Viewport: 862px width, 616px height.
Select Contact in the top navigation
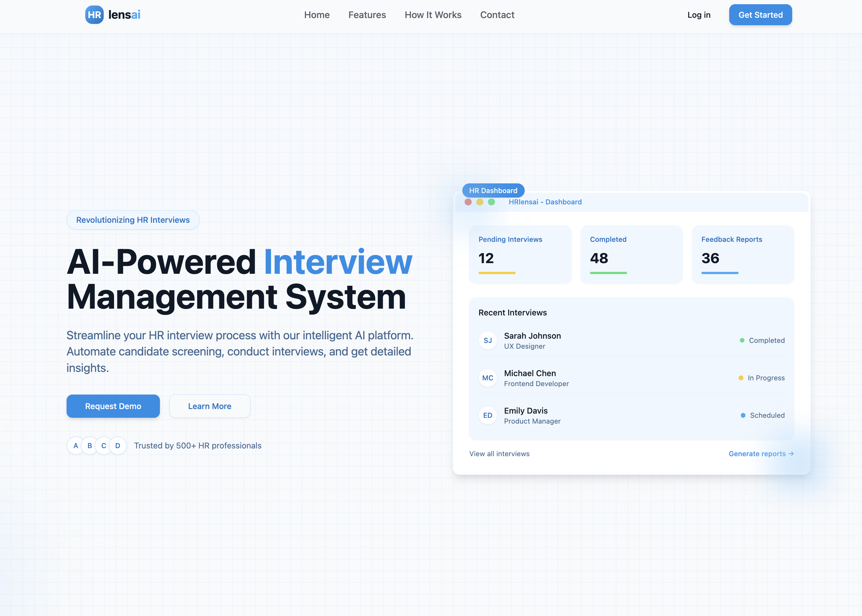[497, 15]
